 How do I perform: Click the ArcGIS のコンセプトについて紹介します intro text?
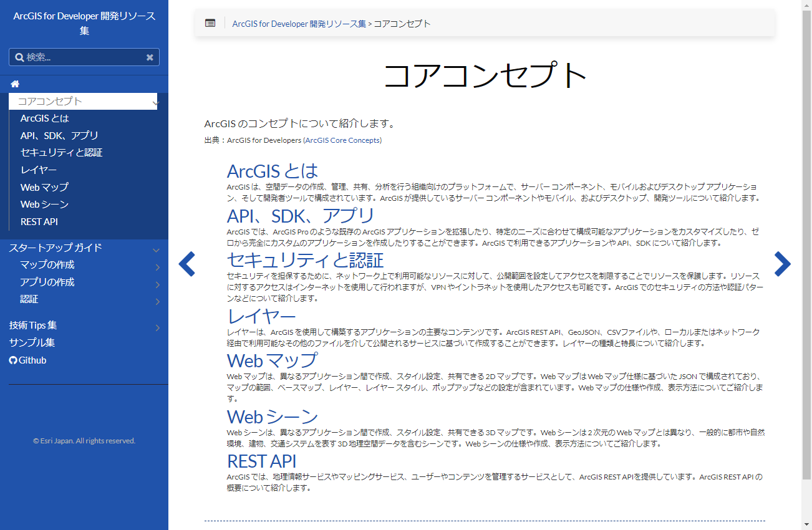299,123
